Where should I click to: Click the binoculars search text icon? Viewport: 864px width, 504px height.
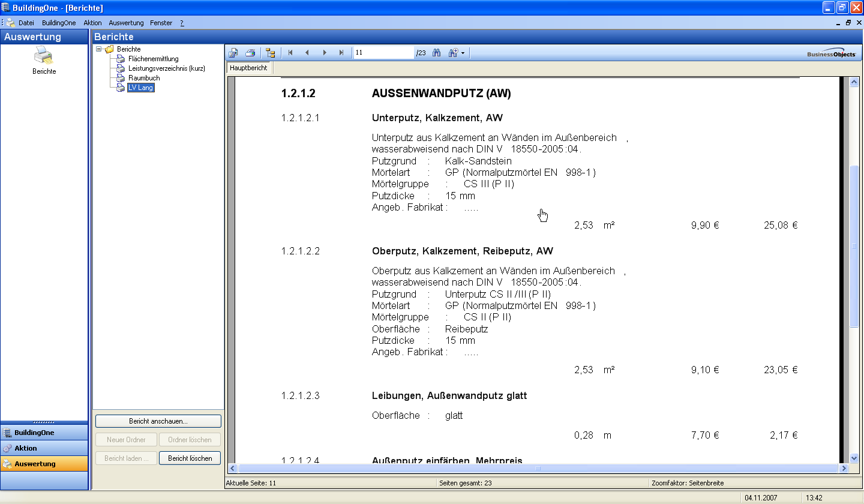click(437, 53)
